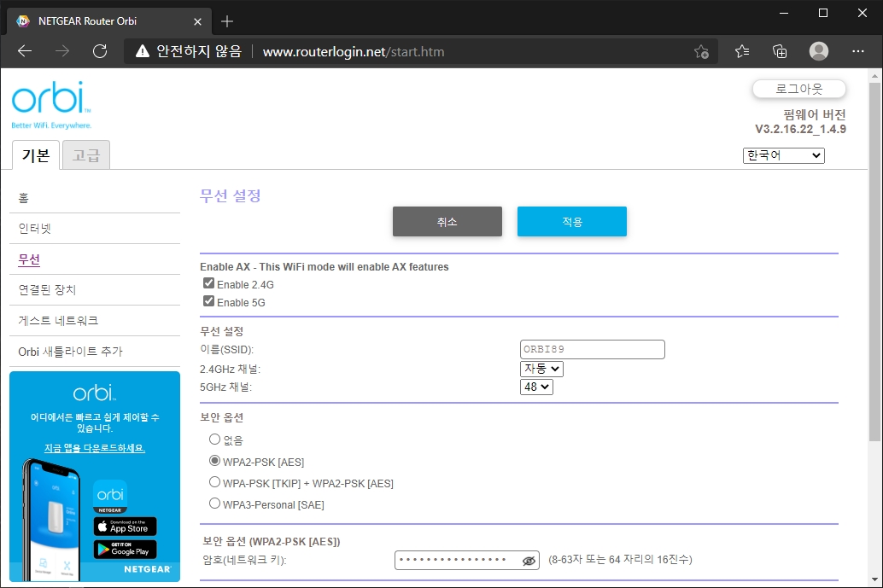Open the collections icon

click(x=780, y=51)
